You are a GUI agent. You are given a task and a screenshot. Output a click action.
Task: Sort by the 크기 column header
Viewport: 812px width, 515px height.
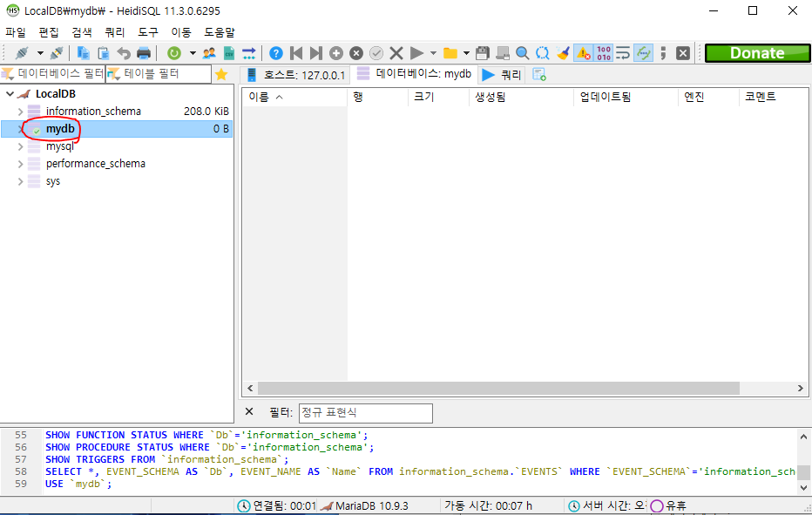coord(438,97)
